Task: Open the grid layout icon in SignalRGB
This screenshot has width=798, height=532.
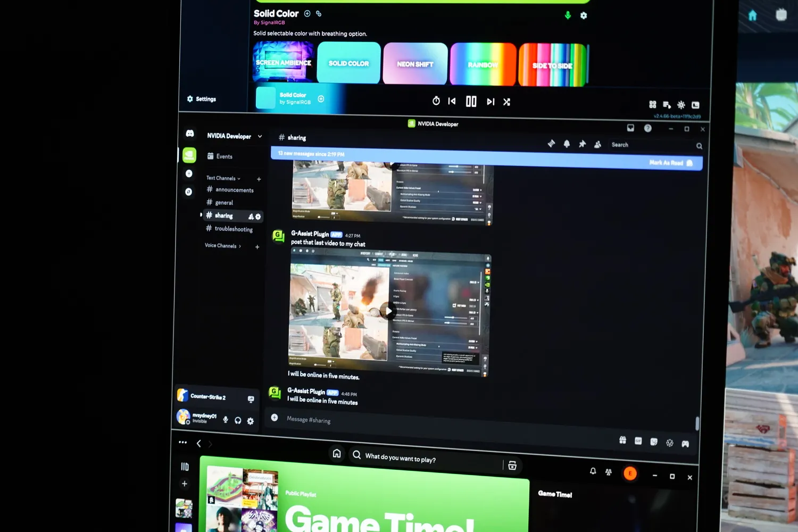Action: click(653, 104)
